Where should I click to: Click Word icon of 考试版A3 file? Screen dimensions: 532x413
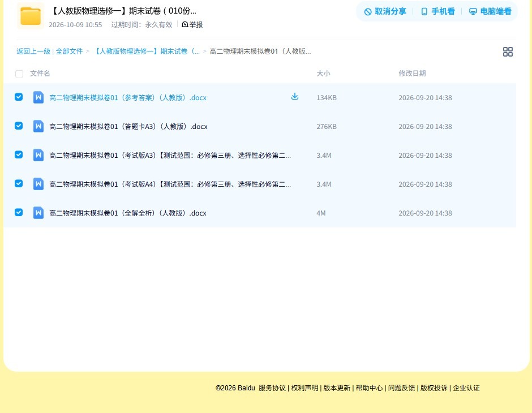[x=38, y=155]
